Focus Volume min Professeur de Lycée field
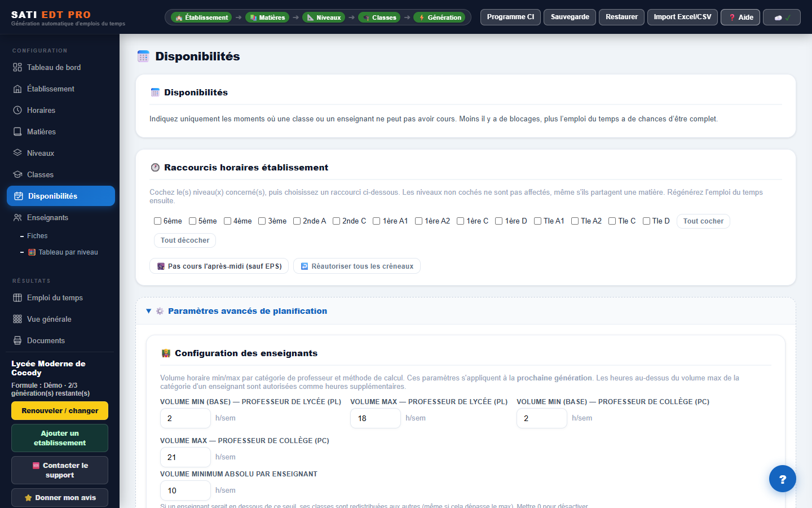Screen dimensions: 812x508 coord(186,418)
